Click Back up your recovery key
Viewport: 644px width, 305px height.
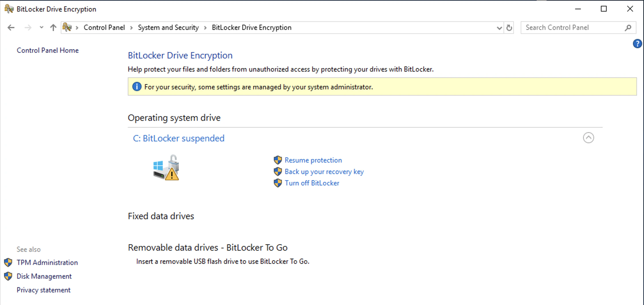click(x=324, y=172)
